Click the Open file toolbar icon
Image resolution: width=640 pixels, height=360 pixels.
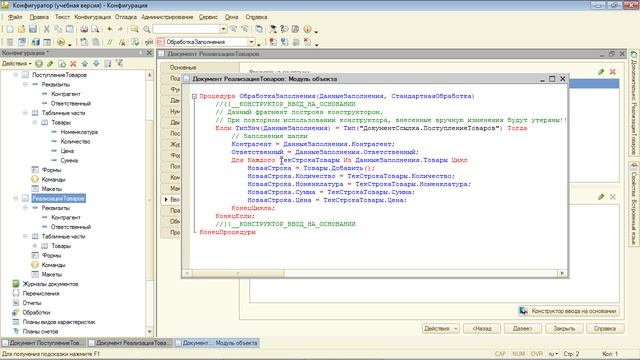click(21, 29)
